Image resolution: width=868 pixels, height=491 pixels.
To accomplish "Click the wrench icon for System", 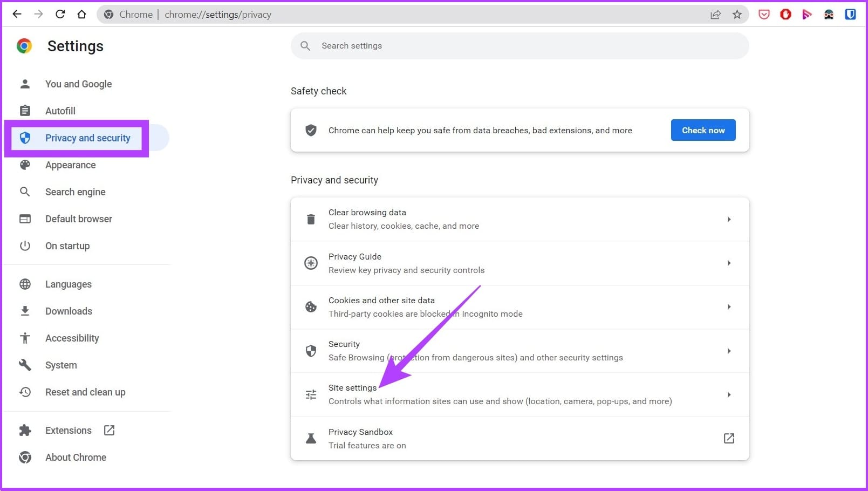I will (x=25, y=365).
